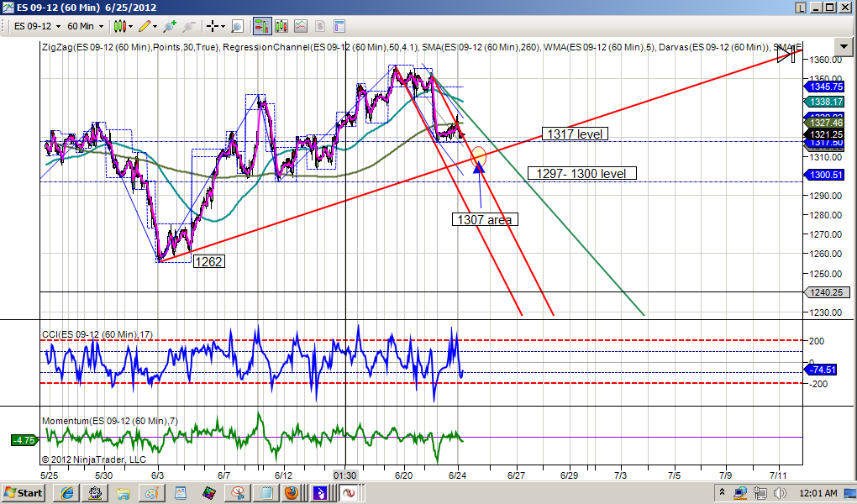Click the 12:01 AM taskbar clock

click(x=818, y=493)
